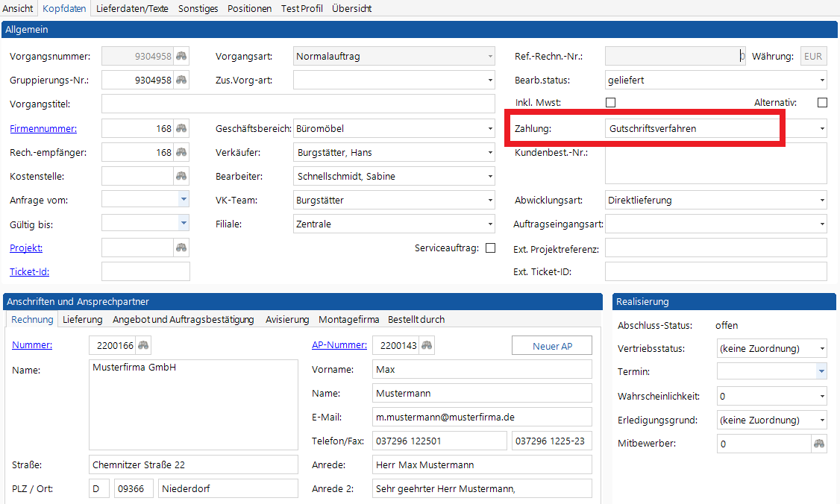Open the Lieferung address tab
The height and width of the screenshot is (504, 840).
tap(82, 319)
